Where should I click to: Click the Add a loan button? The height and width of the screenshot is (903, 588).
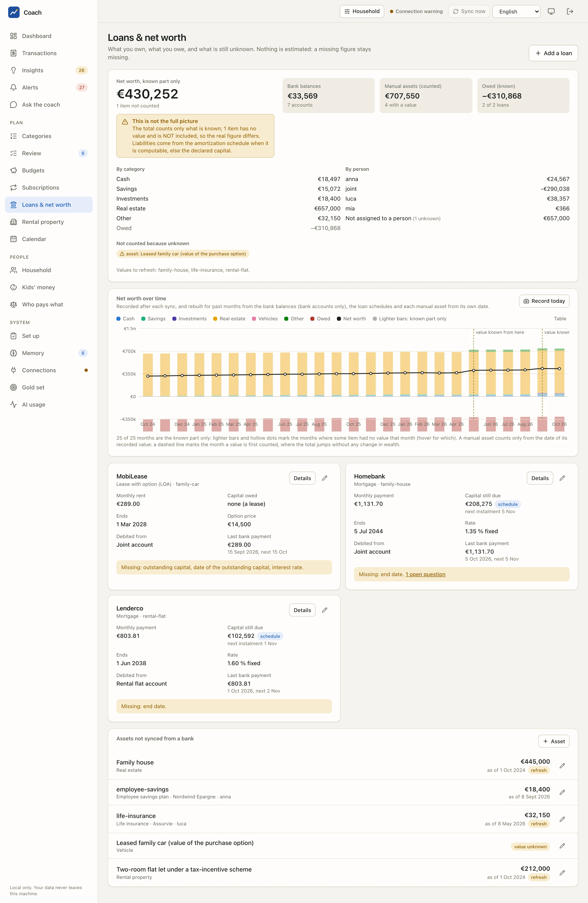(553, 53)
